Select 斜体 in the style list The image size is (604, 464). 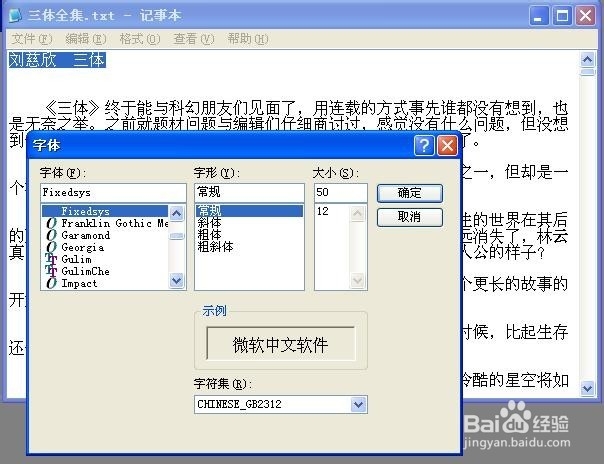pos(249,223)
